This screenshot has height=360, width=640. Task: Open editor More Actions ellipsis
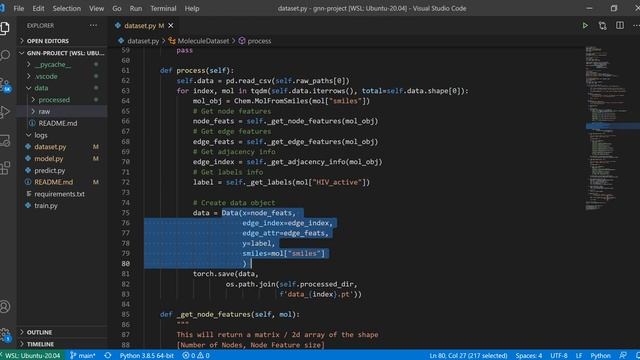pos(636,25)
